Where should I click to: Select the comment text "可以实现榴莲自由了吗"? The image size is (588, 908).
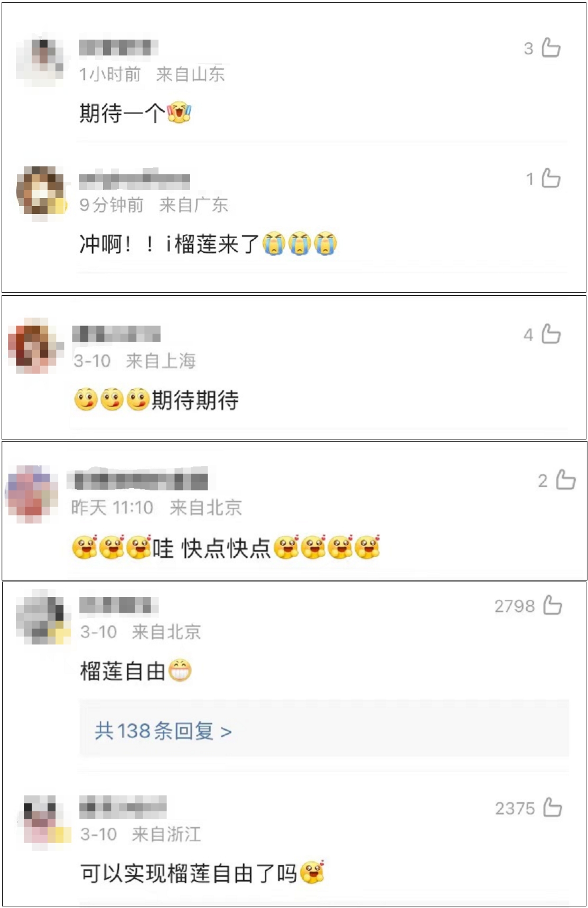[189, 873]
